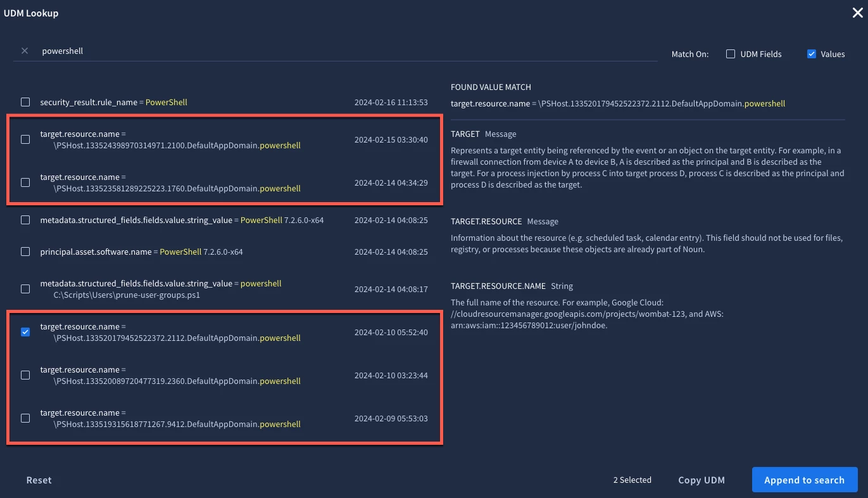Click the 2 Selected counter text
Screen dimensions: 868x498
632,480
